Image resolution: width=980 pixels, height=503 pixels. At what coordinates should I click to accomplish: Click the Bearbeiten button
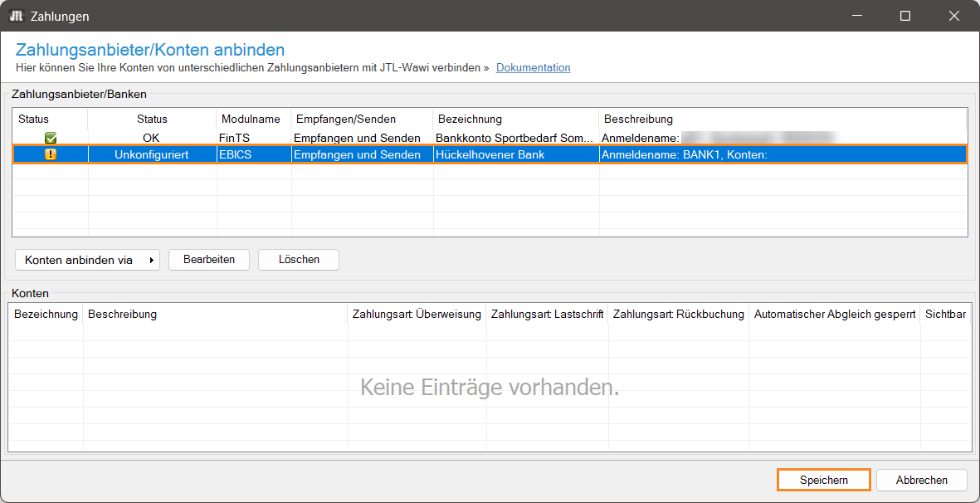click(209, 260)
